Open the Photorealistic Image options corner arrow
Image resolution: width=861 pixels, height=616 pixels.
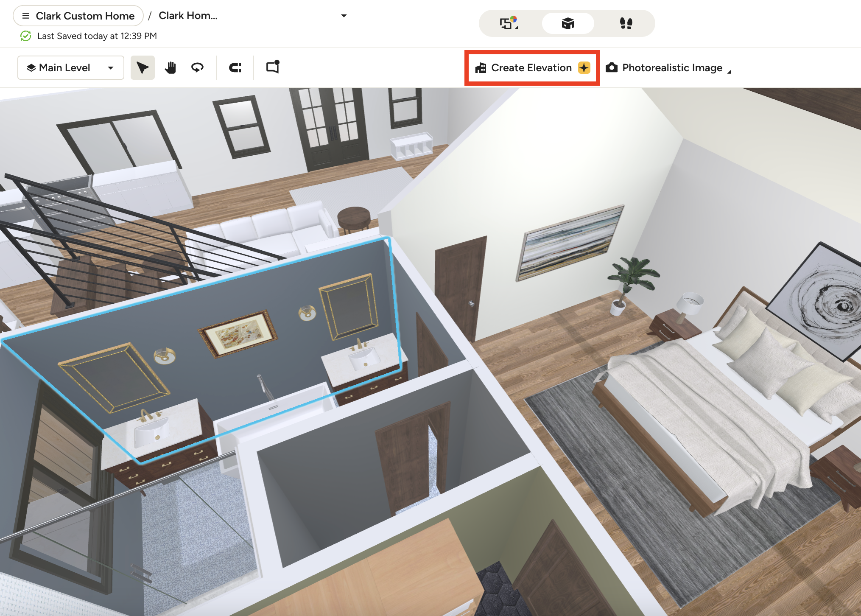pos(729,72)
